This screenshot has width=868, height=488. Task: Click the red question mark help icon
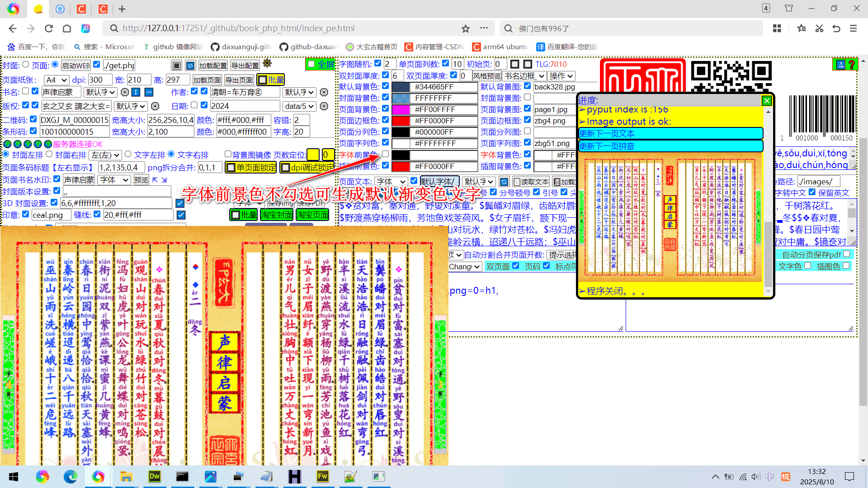[x=851, y=65]
